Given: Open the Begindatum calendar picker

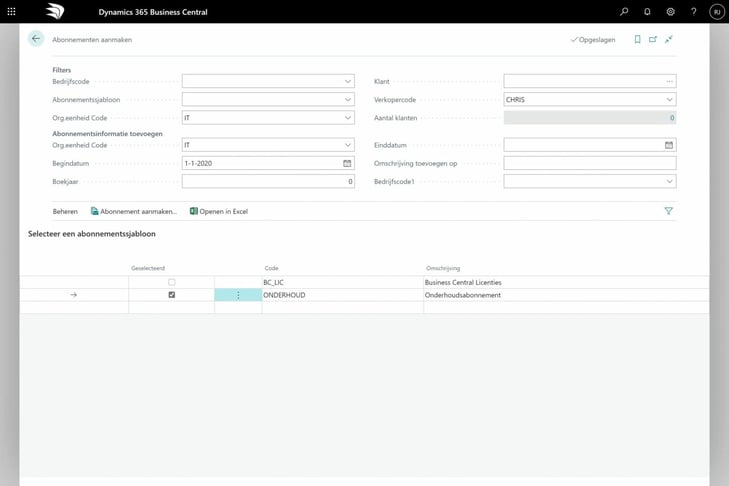Looking at the screenshot, I should 347,163.
